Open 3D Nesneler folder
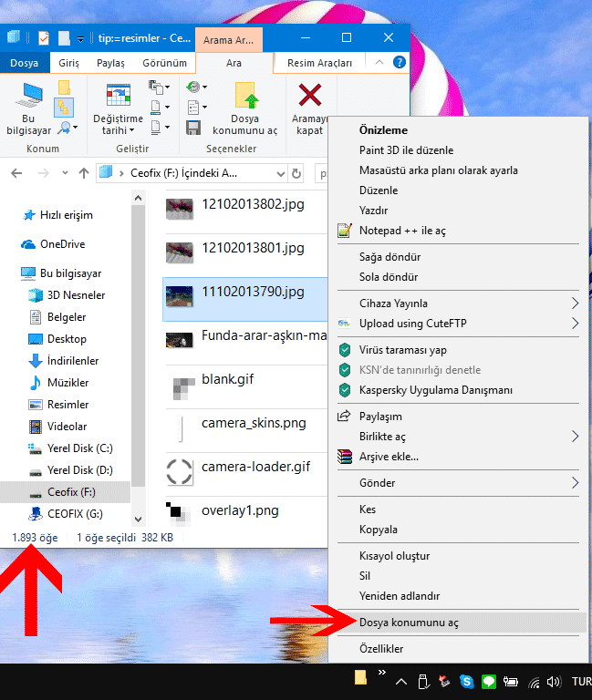Image resolution: width=592 pixels, height=700 pixels. [76, 295]
